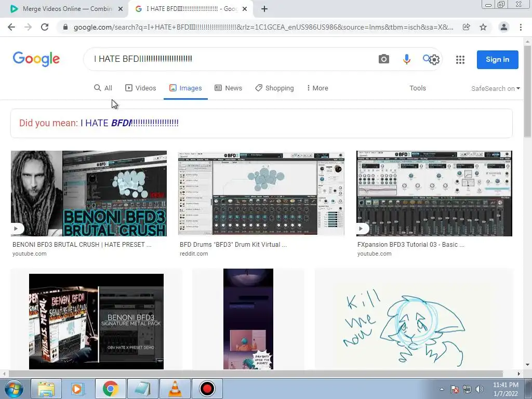Open the dark purple comic image result
Screen dimensions: 532x399
(248, 319)
